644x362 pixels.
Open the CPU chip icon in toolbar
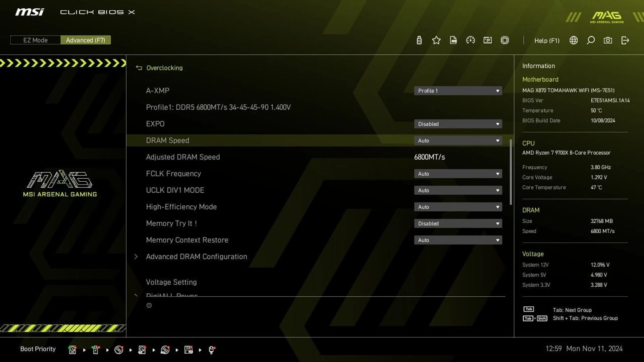(x=504, y=41)
